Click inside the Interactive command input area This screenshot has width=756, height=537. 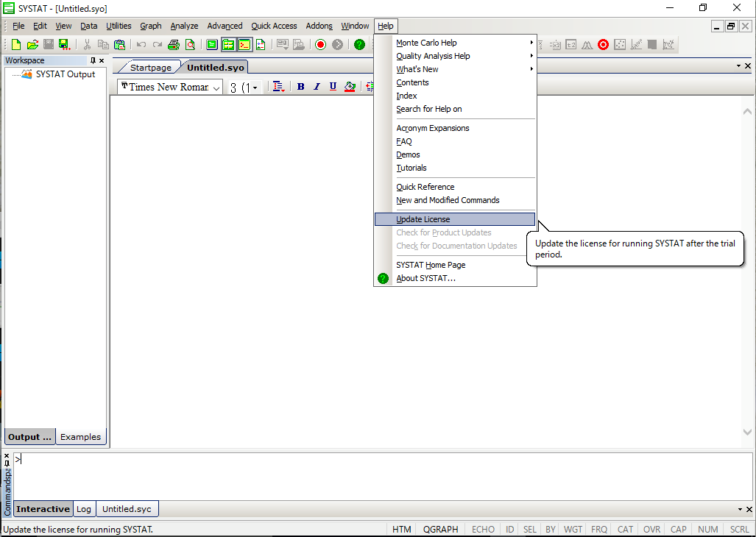[x=368, y=474]
